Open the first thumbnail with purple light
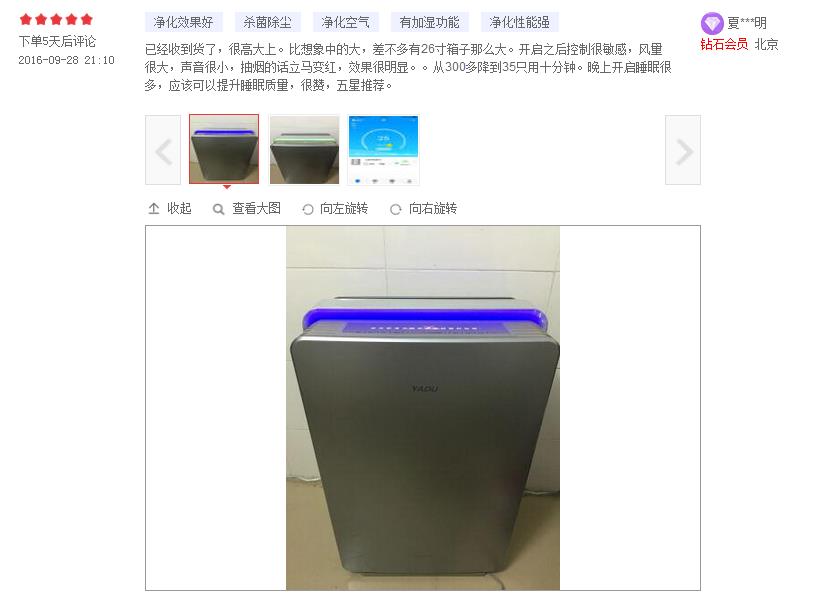 tap(224, 149)
